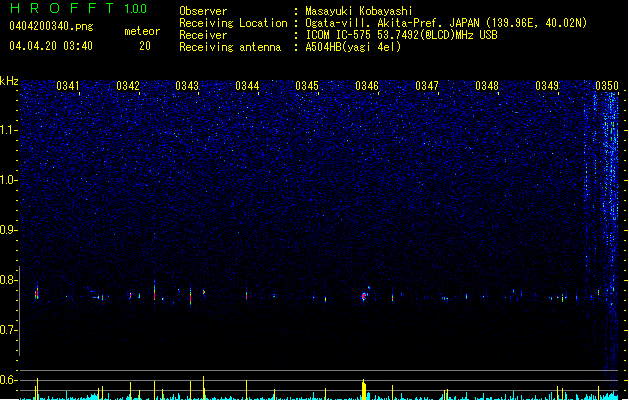629x400 pixels.
Task: Click the 0347 time marker
Action: click(x=427, y=86)
